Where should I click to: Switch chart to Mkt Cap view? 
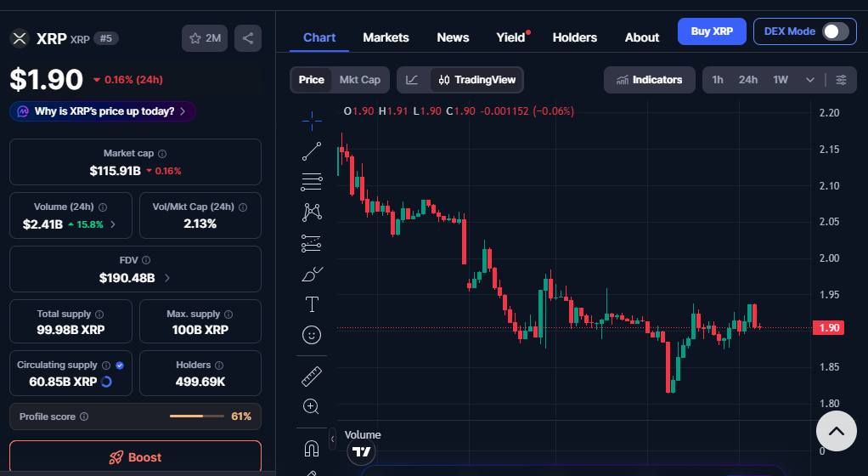click(x=360, y=80)
